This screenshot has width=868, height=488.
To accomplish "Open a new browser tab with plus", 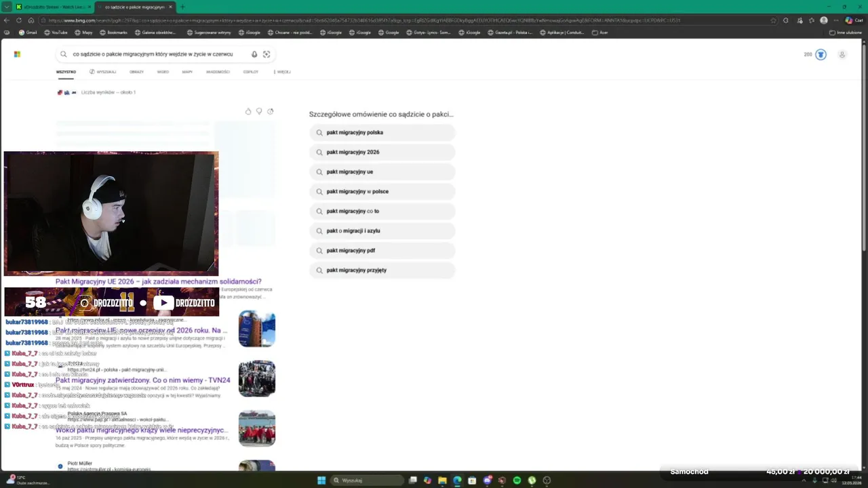I will (x=182, y=7).
